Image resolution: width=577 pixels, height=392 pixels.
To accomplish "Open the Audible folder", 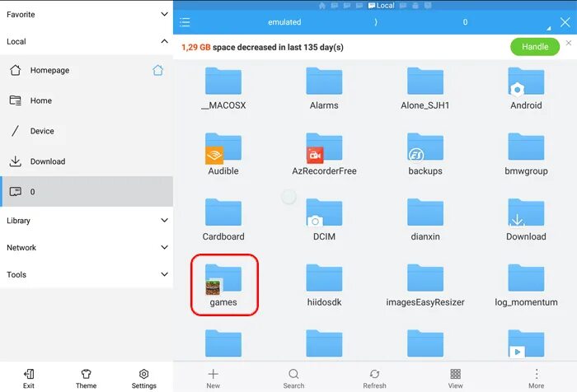I will [223, 154].
